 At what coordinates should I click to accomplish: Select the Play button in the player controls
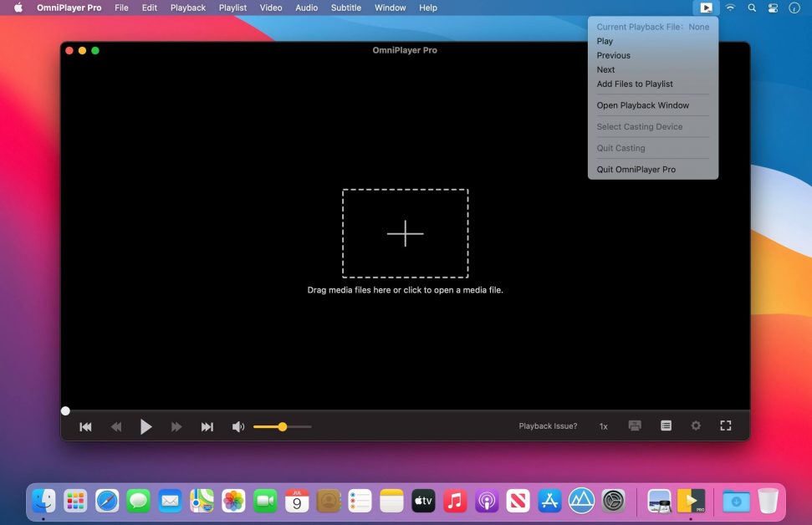[146, 426]
